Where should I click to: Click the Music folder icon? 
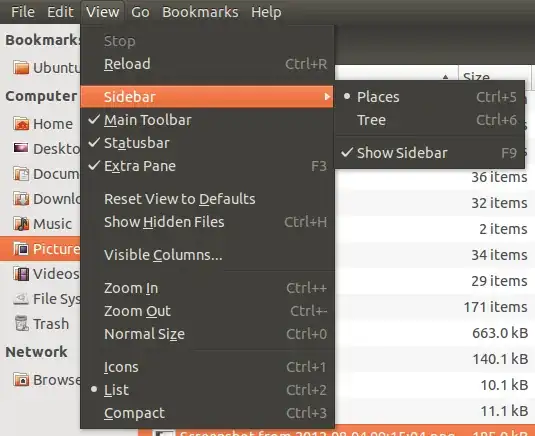(21, 224)
